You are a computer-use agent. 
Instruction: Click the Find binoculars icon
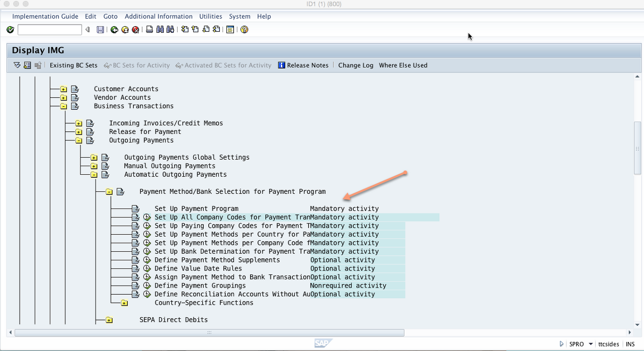160,30
